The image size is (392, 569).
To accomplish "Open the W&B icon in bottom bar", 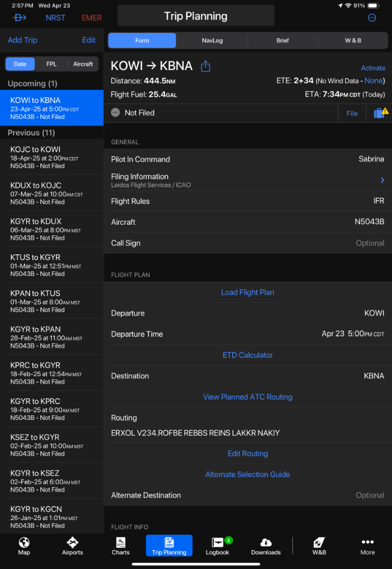I will pyautogui.click(x=319, y=542).
